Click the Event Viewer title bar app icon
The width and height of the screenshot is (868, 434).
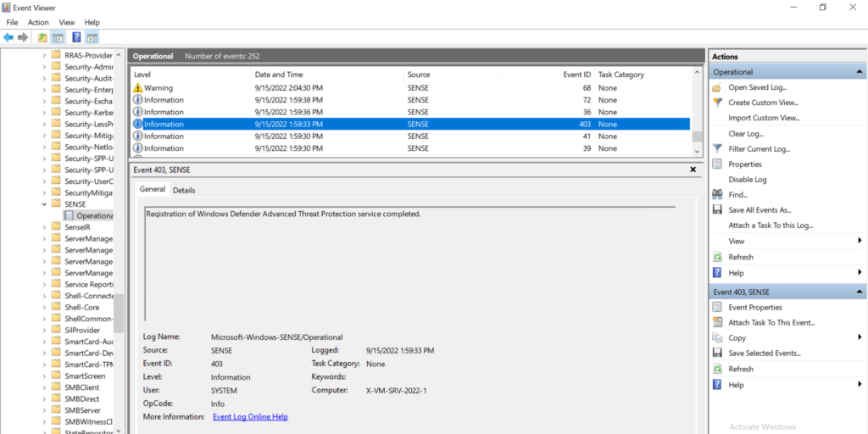6,7
